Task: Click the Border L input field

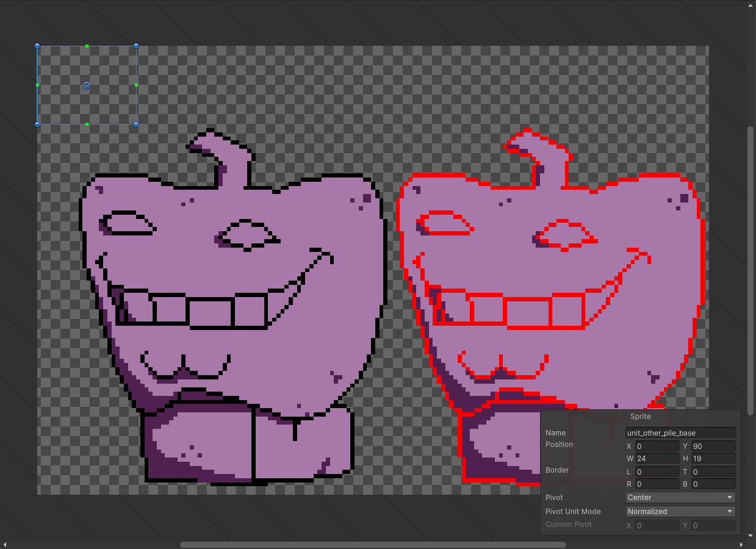Action: (x=657, y=472)
